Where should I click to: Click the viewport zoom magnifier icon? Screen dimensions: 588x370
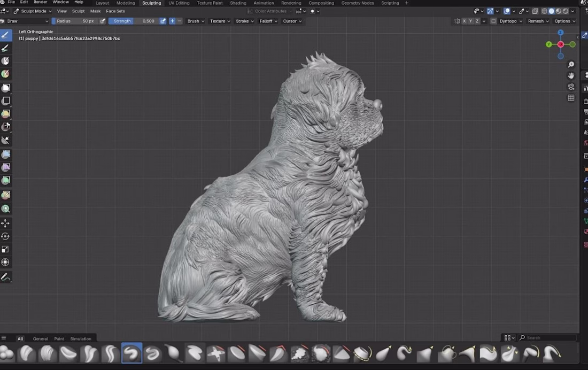[x=571, y=65]
